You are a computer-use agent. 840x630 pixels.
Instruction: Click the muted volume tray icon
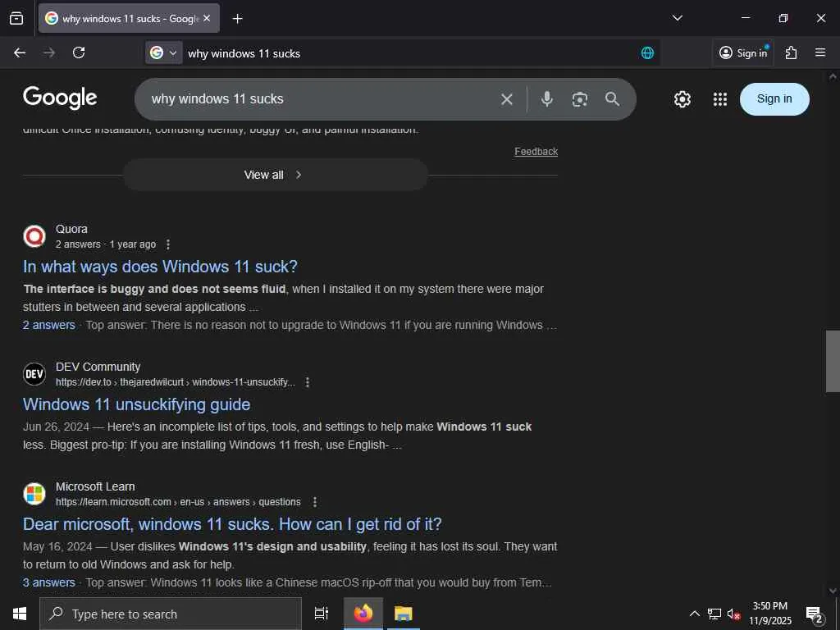tap(734, 614)
